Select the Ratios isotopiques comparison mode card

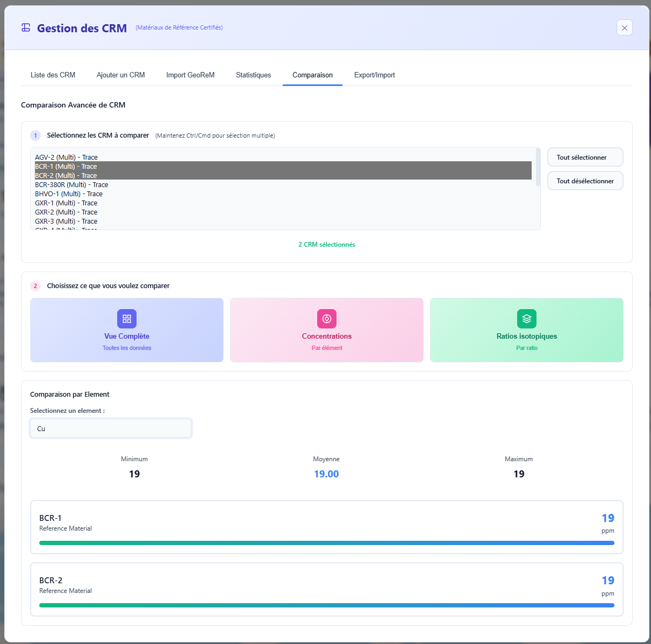526,330
